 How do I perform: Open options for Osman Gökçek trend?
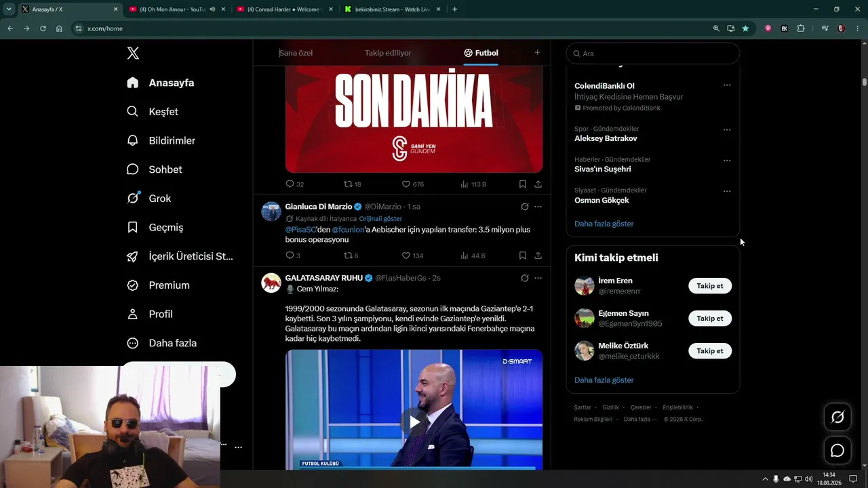coord(727,191)
